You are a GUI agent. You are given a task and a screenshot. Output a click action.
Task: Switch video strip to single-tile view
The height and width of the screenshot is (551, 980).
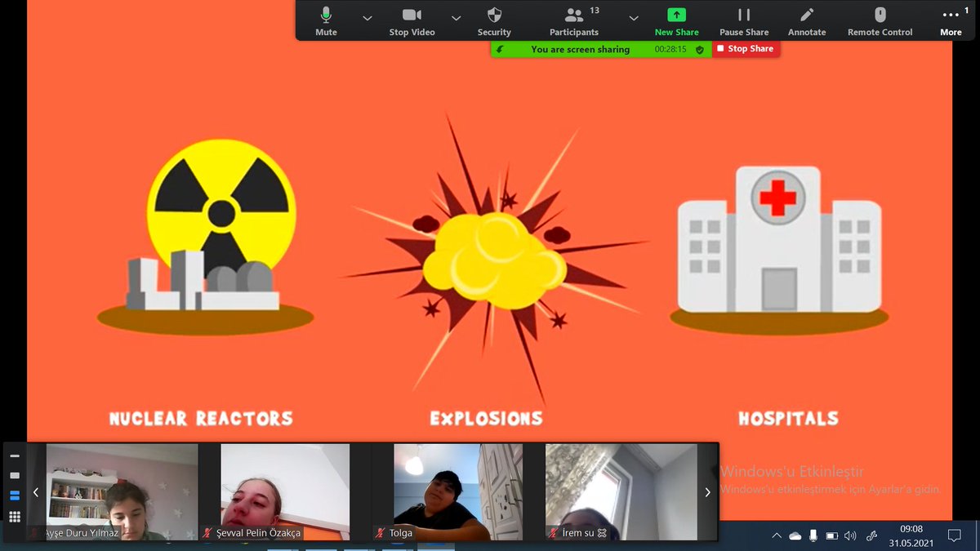pyautogui.click(x=15, y=475)
